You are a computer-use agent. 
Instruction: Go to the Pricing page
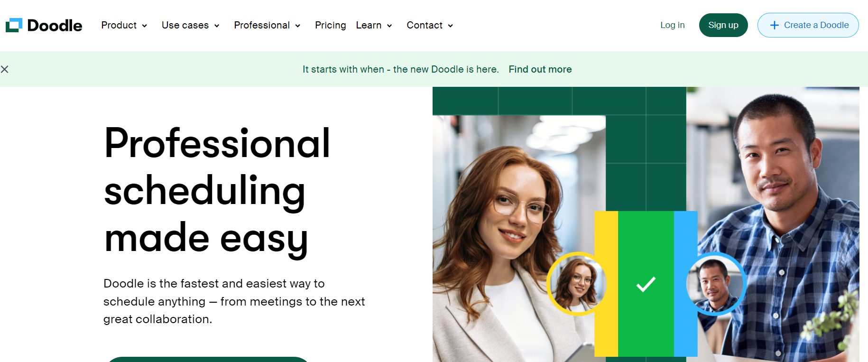point(331,25)
